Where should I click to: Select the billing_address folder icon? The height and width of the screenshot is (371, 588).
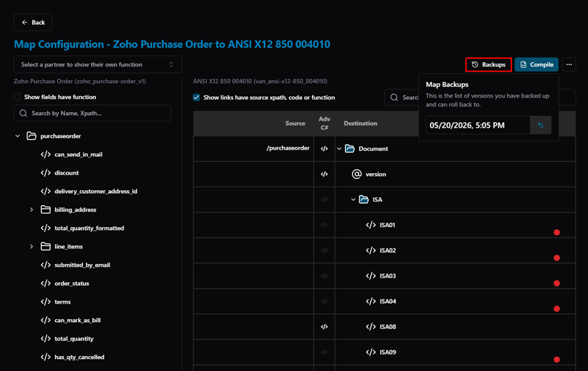(x=45, y=209)
